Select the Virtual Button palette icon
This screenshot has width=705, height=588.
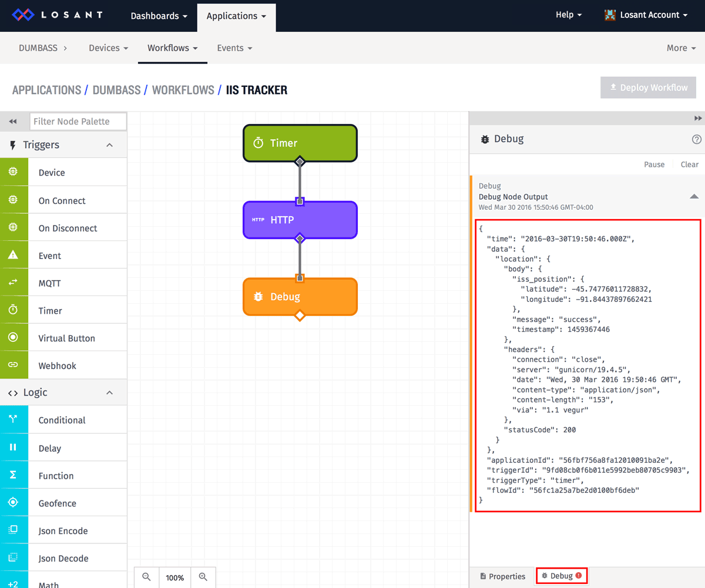tap(14, 338)
